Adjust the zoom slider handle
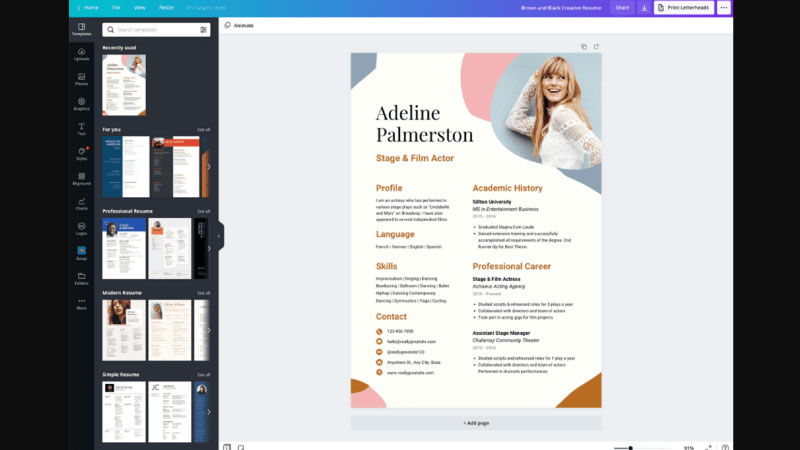The image size is (800, 450). click(630, 447)
